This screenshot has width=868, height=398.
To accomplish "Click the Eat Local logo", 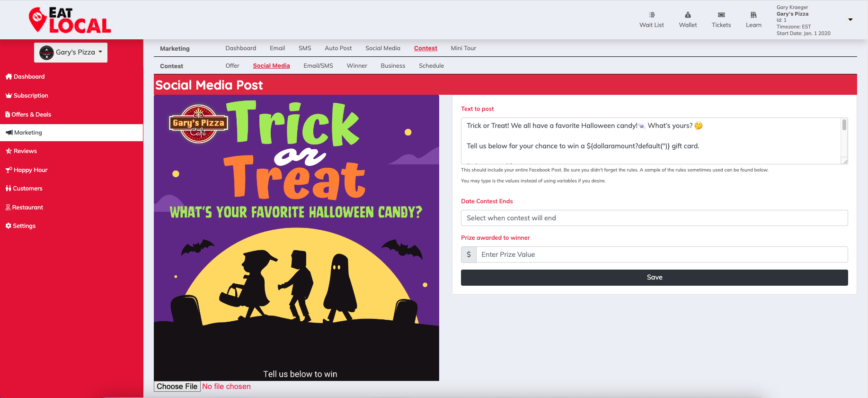I will pos(70,20).
